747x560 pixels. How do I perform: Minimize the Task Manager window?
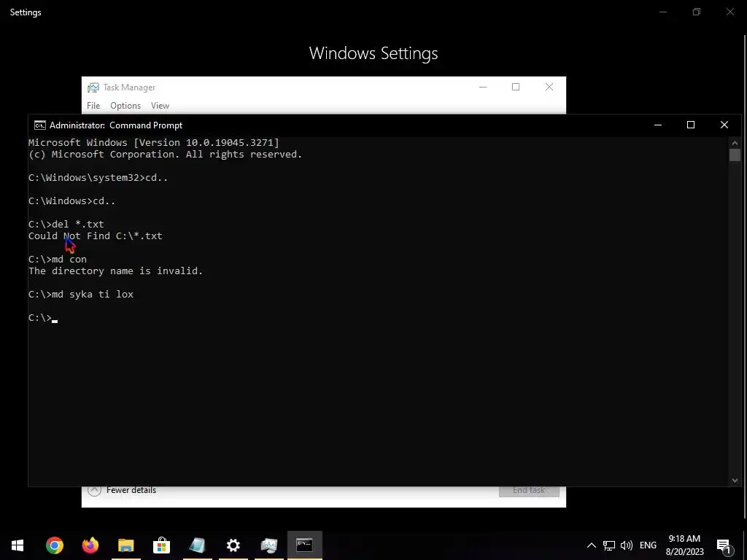tap(483, 87)
